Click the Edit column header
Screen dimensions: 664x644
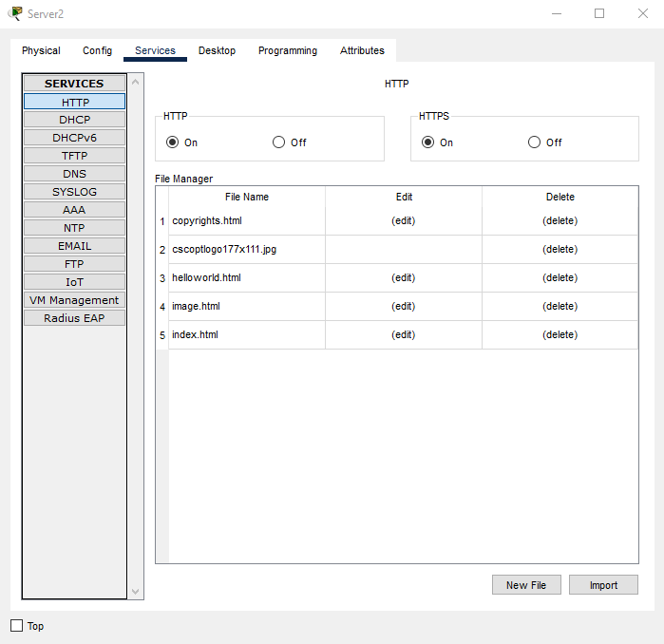(x=404, y=197)
